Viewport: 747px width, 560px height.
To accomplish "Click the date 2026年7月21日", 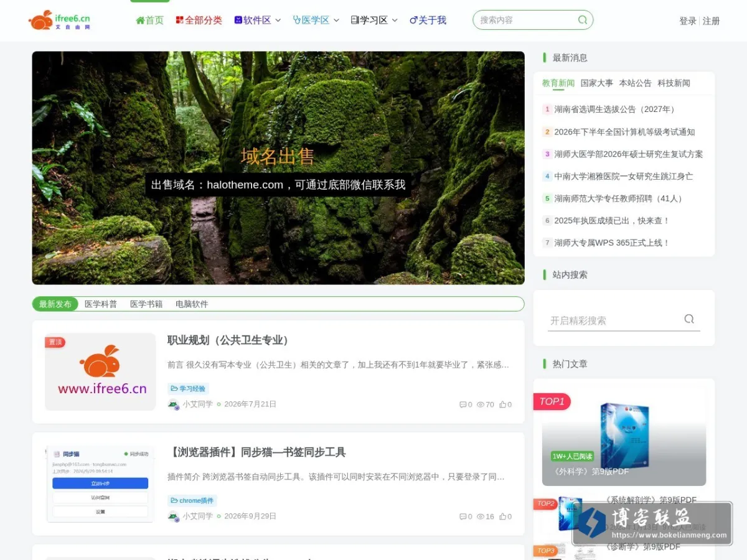I will pos(250,404).
